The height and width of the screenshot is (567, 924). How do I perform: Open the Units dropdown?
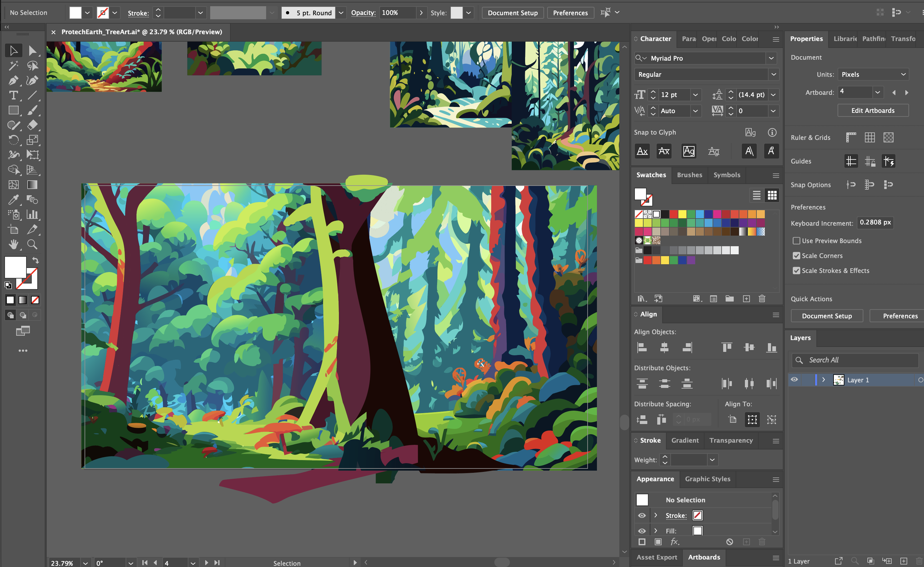pos(873,74)
